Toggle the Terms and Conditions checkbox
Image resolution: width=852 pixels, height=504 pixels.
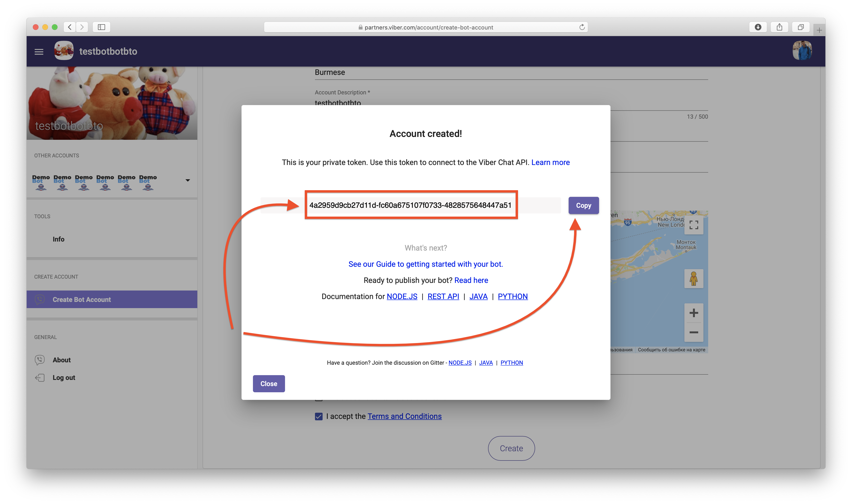(319, 416)
